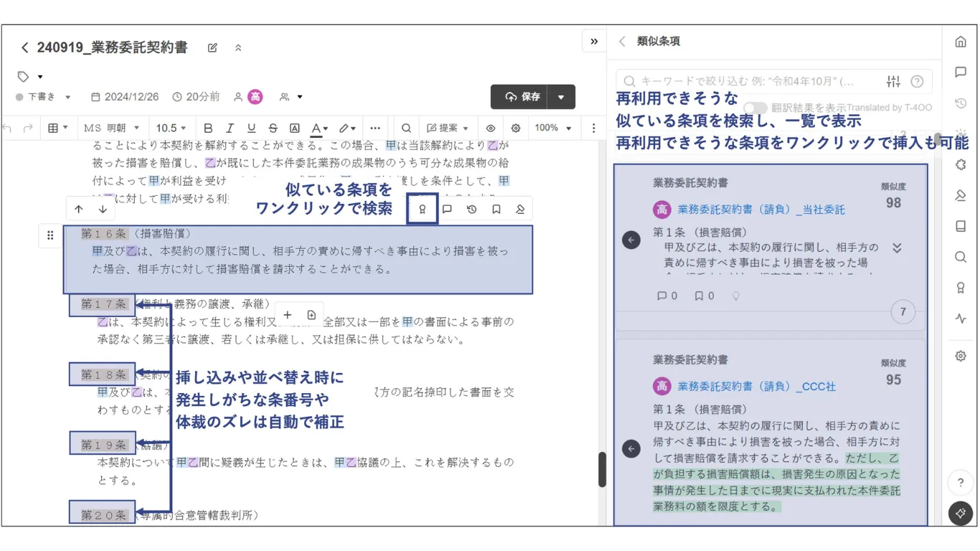Toggle bold formatting in the toolbar
Screen dimensions: 980x551
coord(208,128)
